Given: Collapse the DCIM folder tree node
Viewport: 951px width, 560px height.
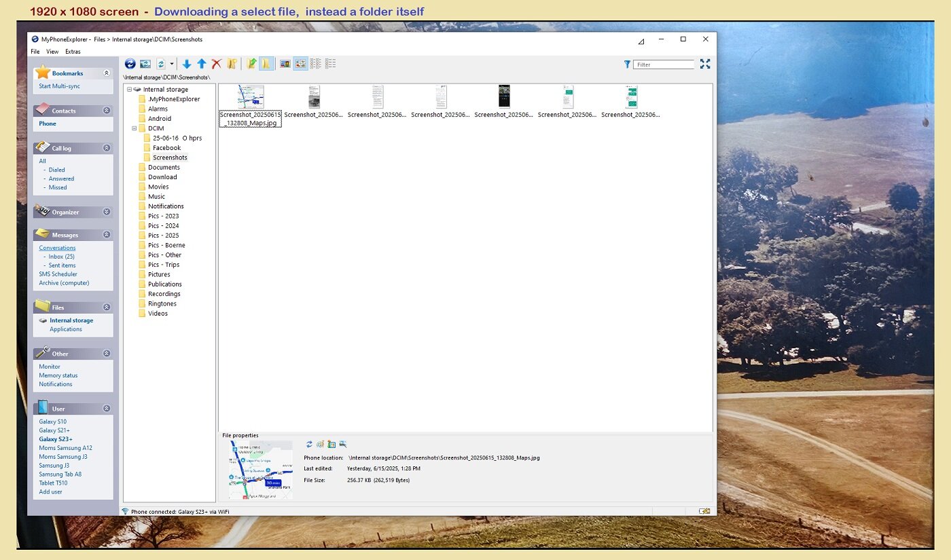Looking at the screenshot, I should coord(134,128).
